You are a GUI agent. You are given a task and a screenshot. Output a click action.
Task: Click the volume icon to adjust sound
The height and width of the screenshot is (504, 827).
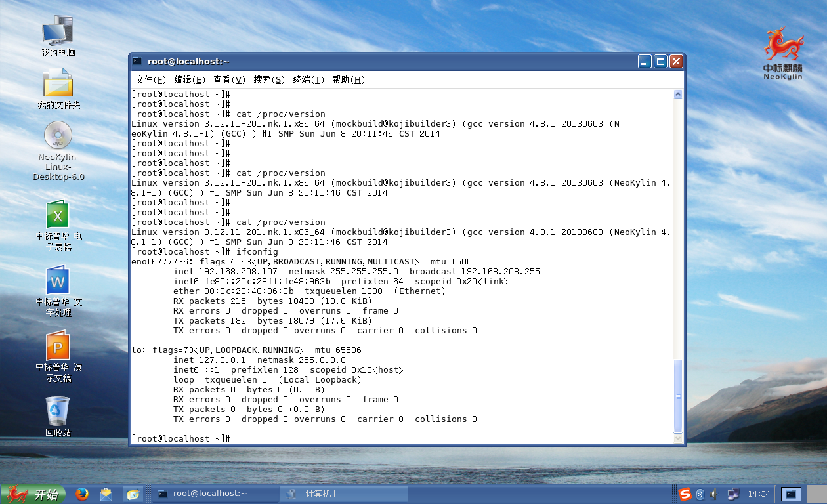coord(713,494)
